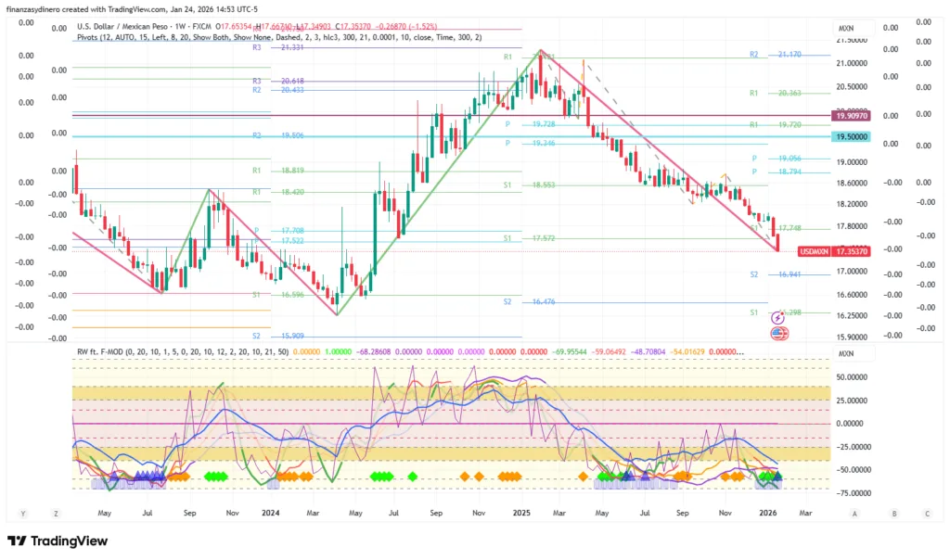Click the A scale button at bottom right

tap(854, 513)
